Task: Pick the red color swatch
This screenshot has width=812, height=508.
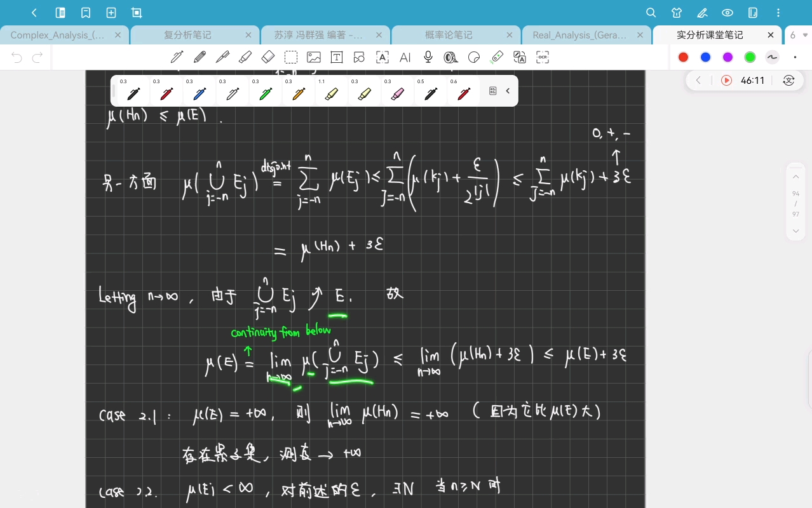Action: 683,57
